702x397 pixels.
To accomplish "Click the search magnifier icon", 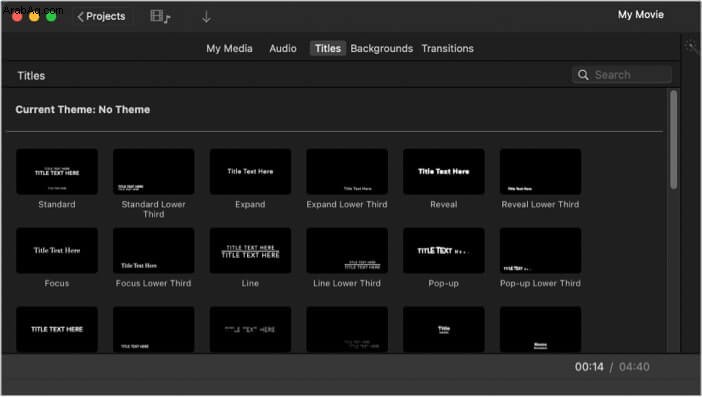I will tap(583, 75).
